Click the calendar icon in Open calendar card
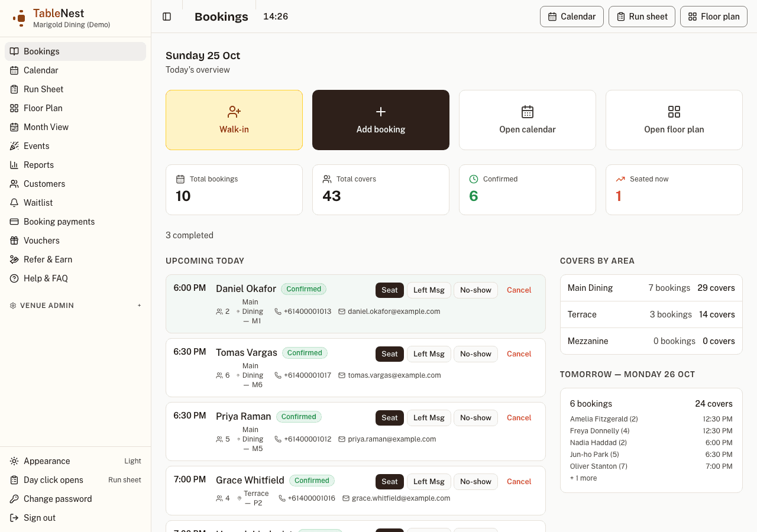This screenshot has width=757, height=532. [x=528, y=112]
